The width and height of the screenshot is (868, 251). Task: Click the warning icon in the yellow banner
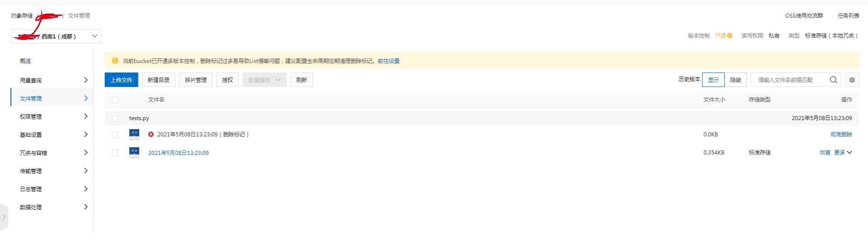point(115,61)
